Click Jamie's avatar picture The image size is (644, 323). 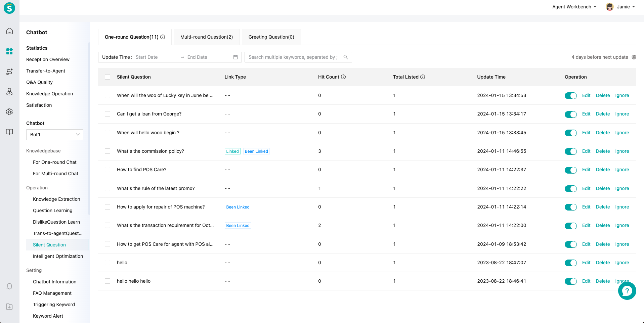(610, 7)
